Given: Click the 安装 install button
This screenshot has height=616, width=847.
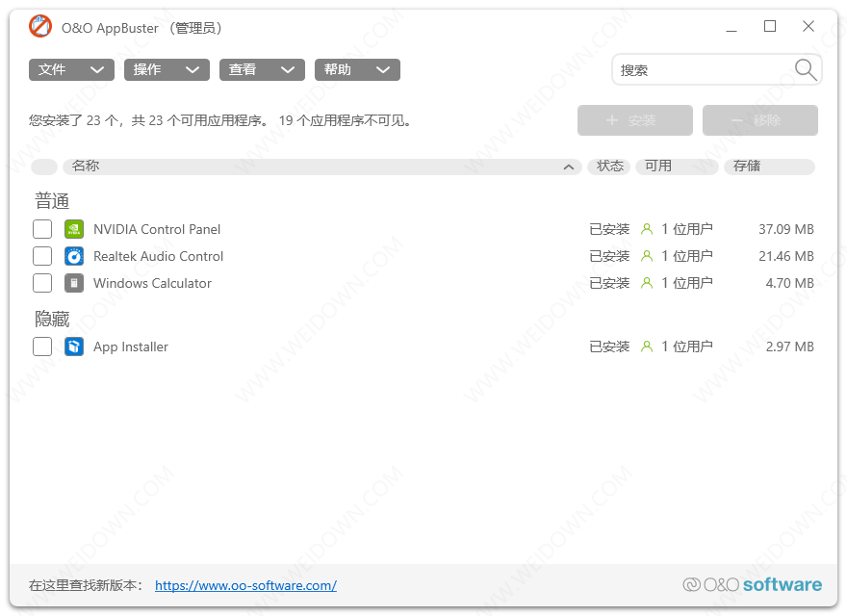Looking at the screenshot, I should tap(634, 120).
